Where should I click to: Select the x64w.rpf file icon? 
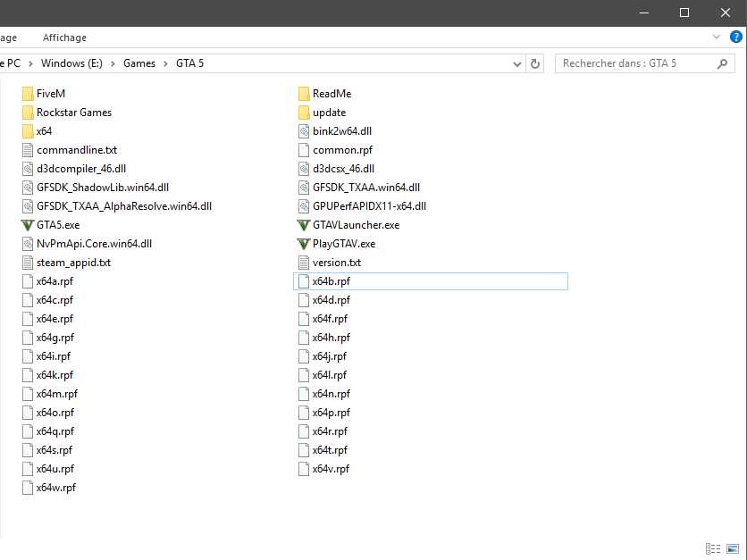(28, 488)
